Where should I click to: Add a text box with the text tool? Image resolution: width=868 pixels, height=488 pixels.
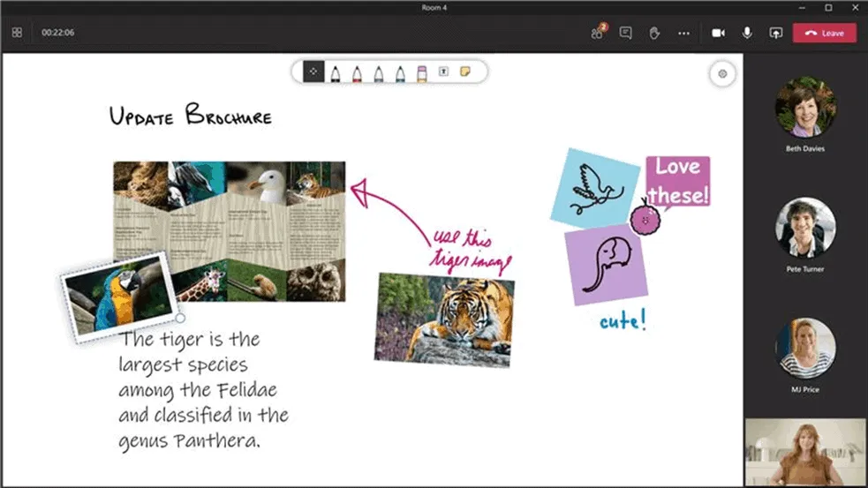[x=443, y=72]
